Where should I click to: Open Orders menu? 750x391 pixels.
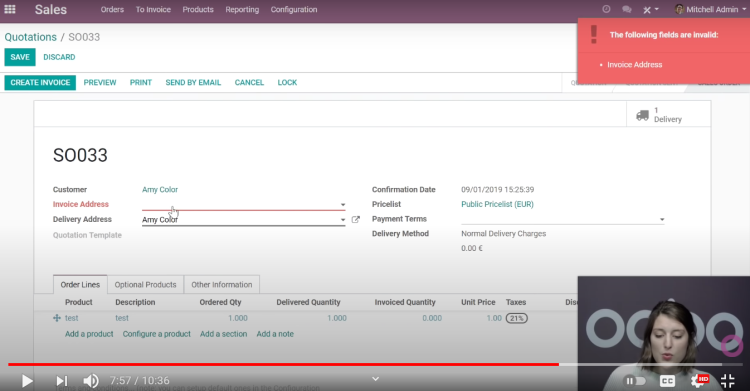[x=112, y=9]
